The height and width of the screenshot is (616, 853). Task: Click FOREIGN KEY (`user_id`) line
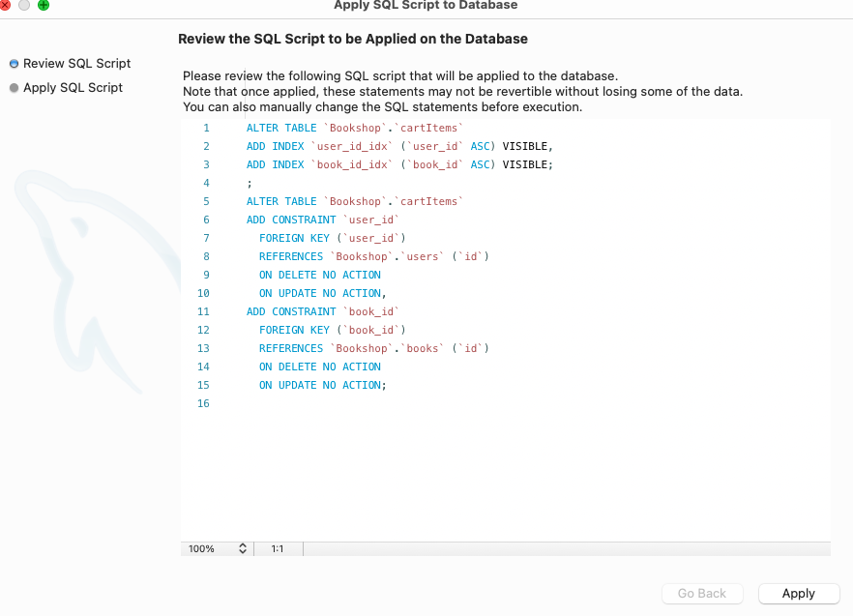333,238
